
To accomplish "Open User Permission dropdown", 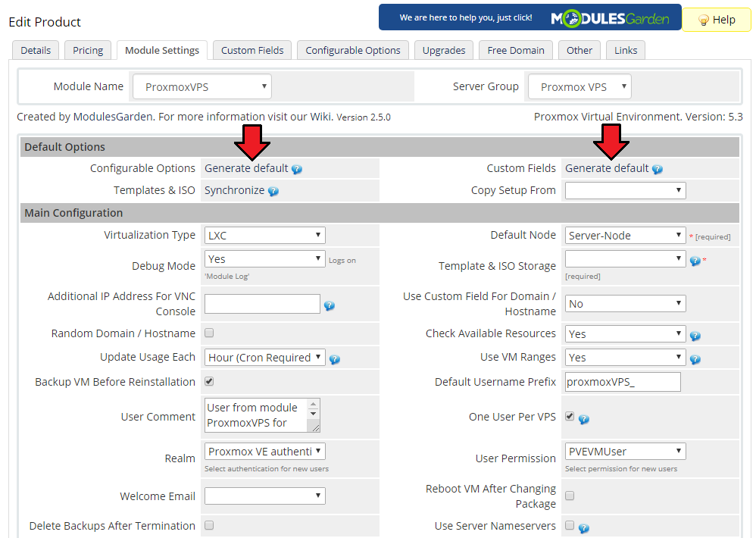I will [x=626, y=451].
